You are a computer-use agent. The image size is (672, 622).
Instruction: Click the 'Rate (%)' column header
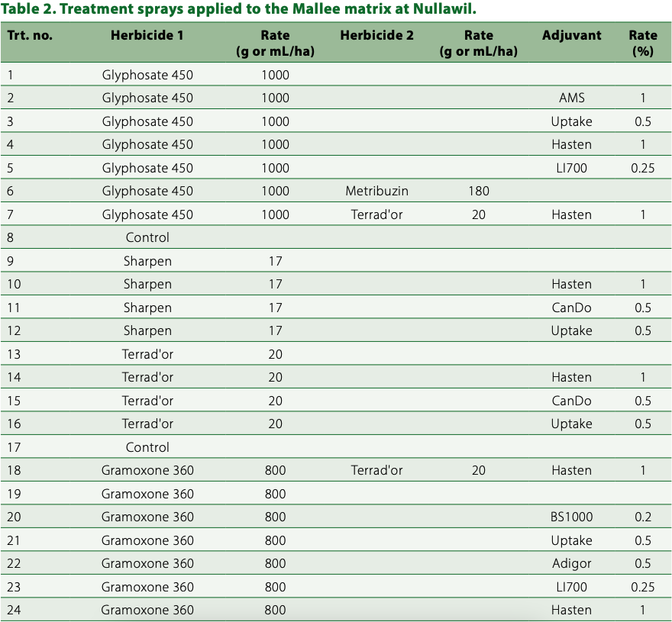coord(642,43)
